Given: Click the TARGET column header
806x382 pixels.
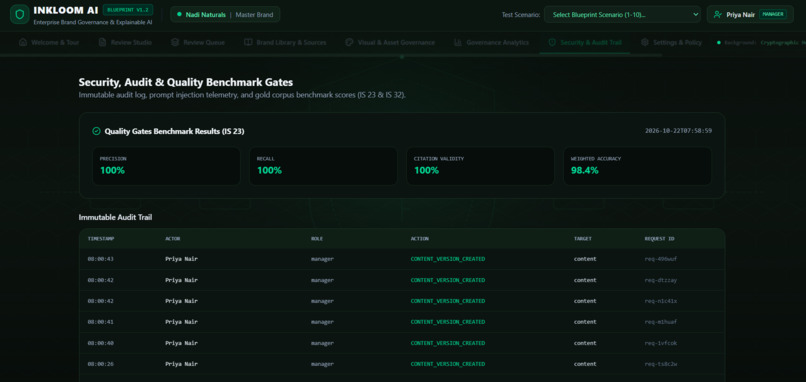Looking at the screenshot, I should pyautogui.click(x=583, y=239).
